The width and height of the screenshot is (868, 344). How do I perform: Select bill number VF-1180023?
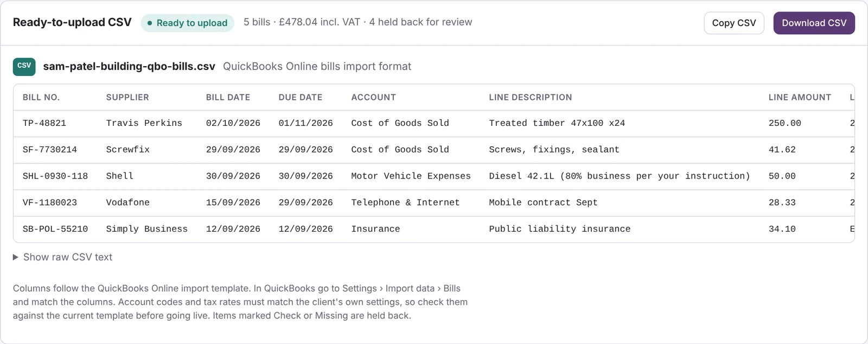coord(50,202)
